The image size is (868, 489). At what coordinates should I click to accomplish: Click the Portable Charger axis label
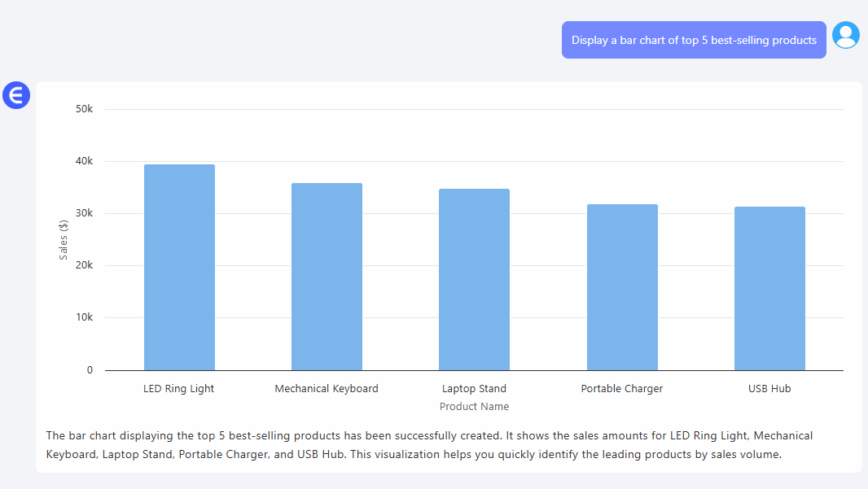click(622, 389)
